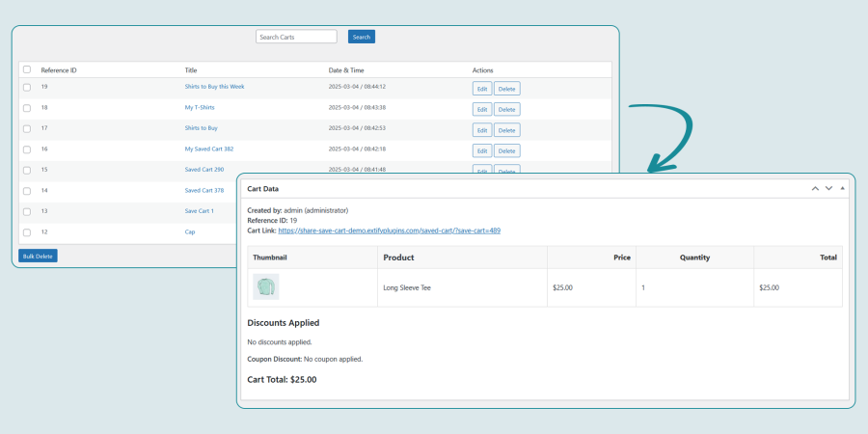Screen dimensions: 868x434
Task: Move Cart Data panel up with arrow
Action: (815, 188)
